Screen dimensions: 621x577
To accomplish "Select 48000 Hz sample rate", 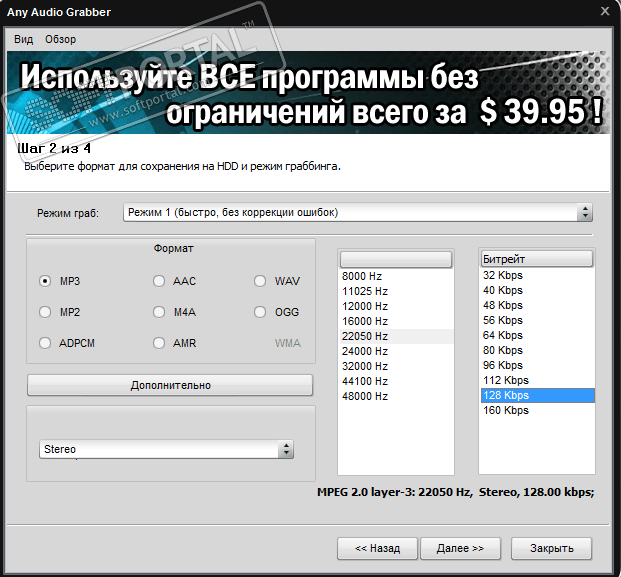I will point(396,396).
